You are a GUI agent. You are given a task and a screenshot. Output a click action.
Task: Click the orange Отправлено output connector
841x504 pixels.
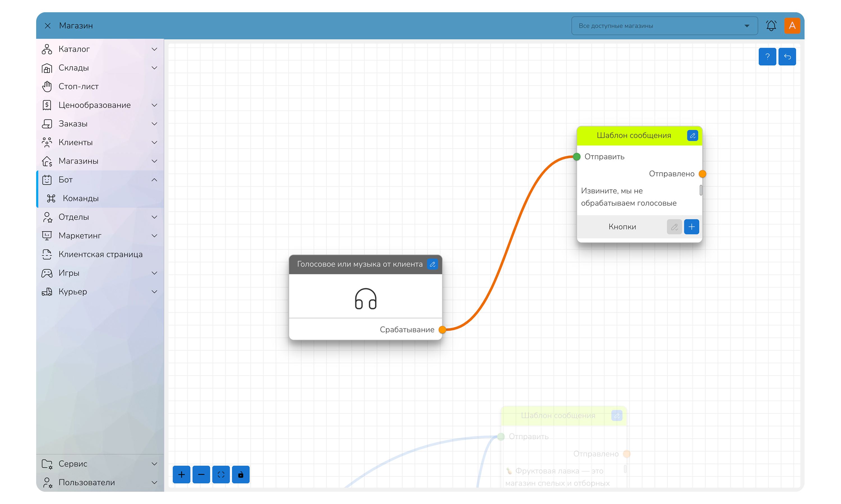tap(702, 174)
